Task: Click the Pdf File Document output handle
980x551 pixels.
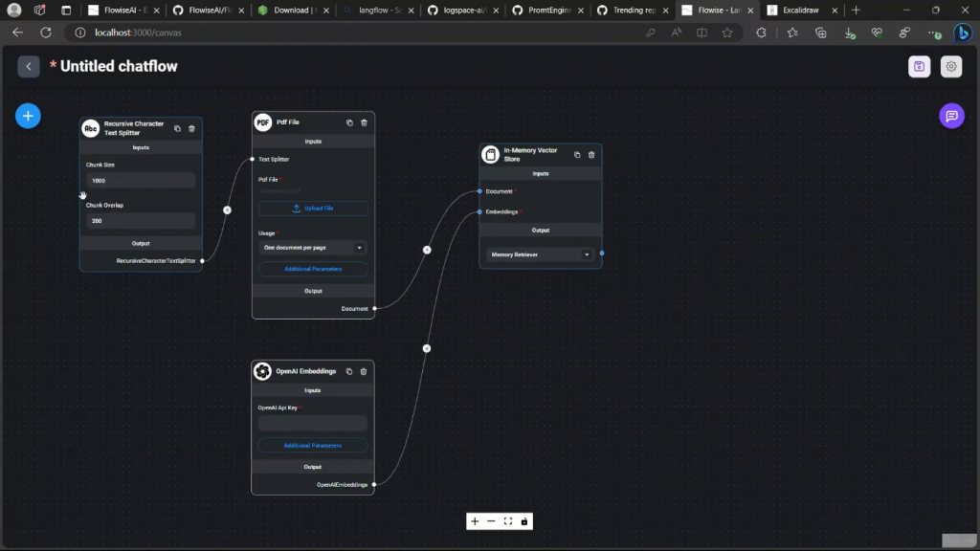Action: click(375, 309)
